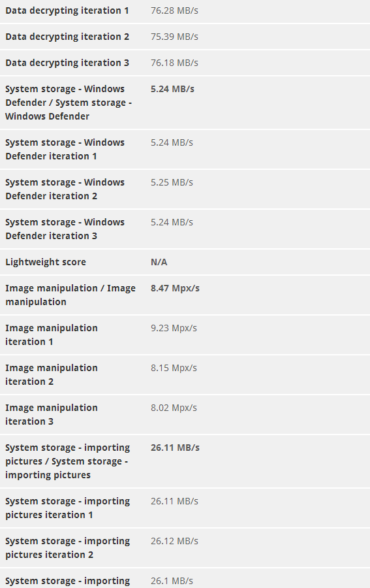Screen dimensions: 370x588
Task: Select Windows Defender iteration 3 label
Action: point(65,229)
